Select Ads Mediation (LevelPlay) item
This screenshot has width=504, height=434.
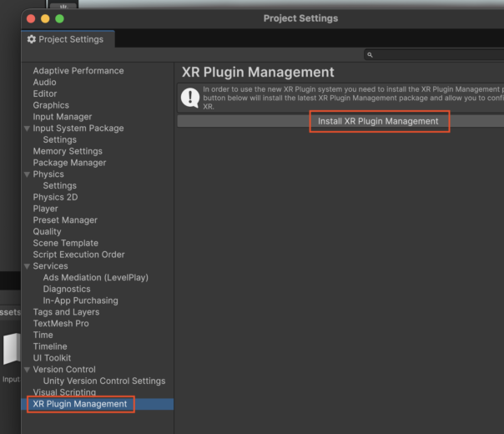tap(95, 277)
